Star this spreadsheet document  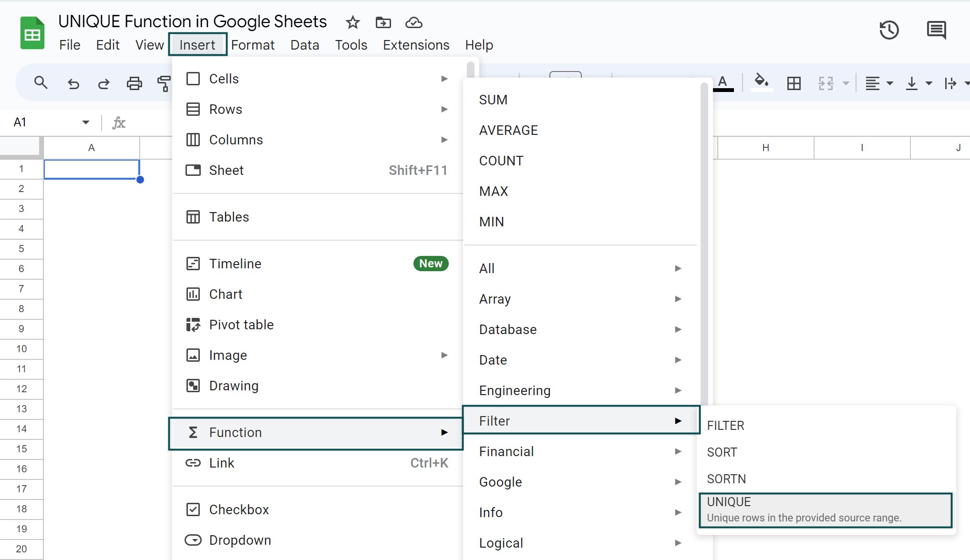coord(353,22)
